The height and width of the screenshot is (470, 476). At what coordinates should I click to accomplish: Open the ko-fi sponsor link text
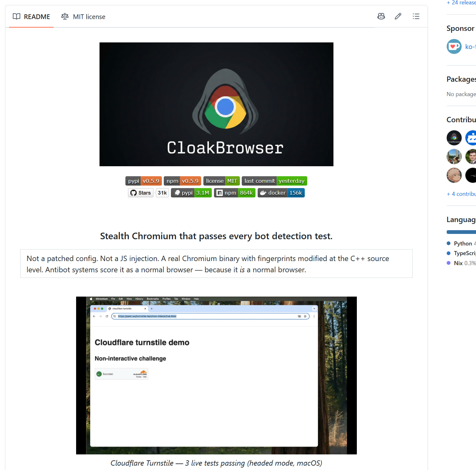470,47
